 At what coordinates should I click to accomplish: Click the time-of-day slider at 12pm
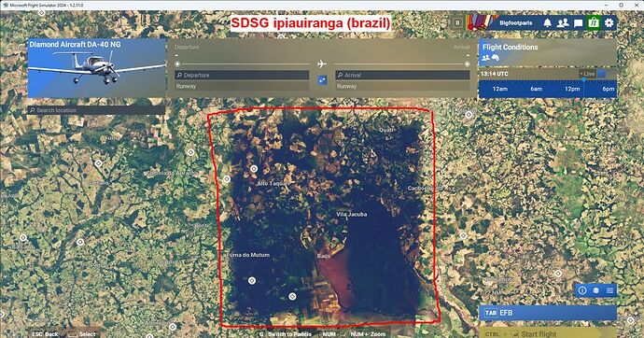coord(572,89)
